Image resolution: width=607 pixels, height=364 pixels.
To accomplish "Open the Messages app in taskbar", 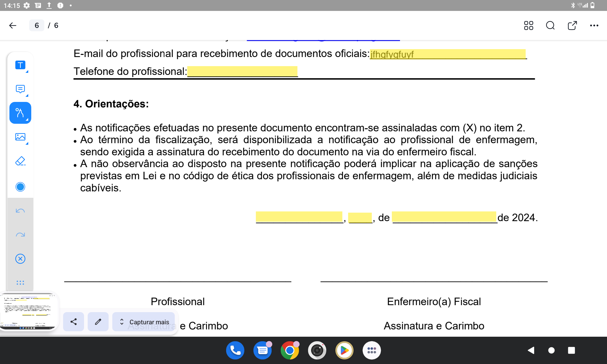I will [x=263, y=350].
